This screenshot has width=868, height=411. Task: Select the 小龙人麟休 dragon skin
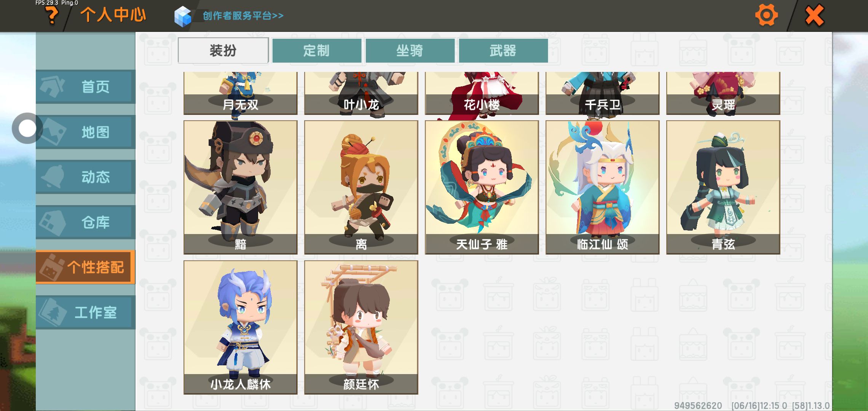coord(240,327)
